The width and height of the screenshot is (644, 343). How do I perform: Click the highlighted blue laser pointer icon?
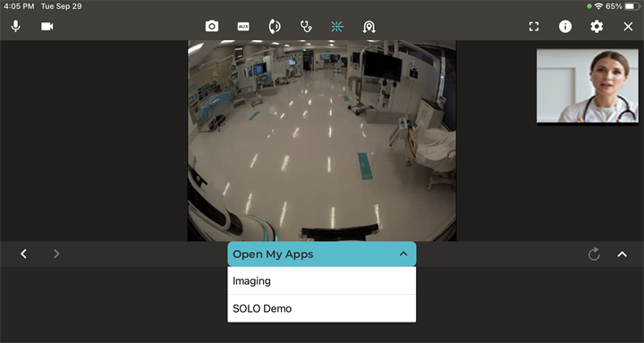337,27
